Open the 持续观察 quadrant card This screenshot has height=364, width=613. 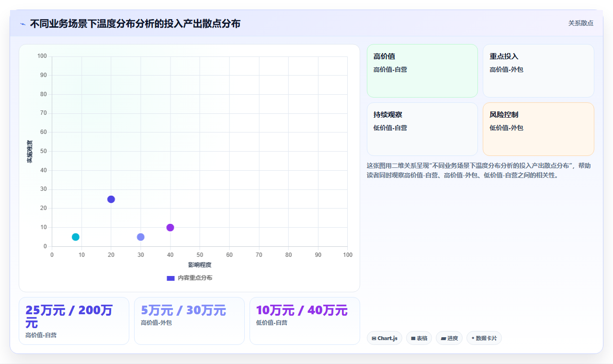coord(422,129)
